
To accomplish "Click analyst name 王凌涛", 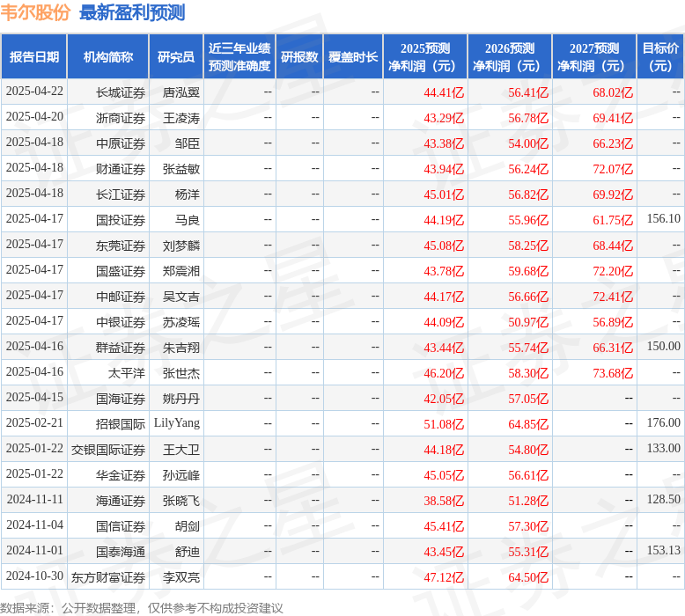I will 181,118.
